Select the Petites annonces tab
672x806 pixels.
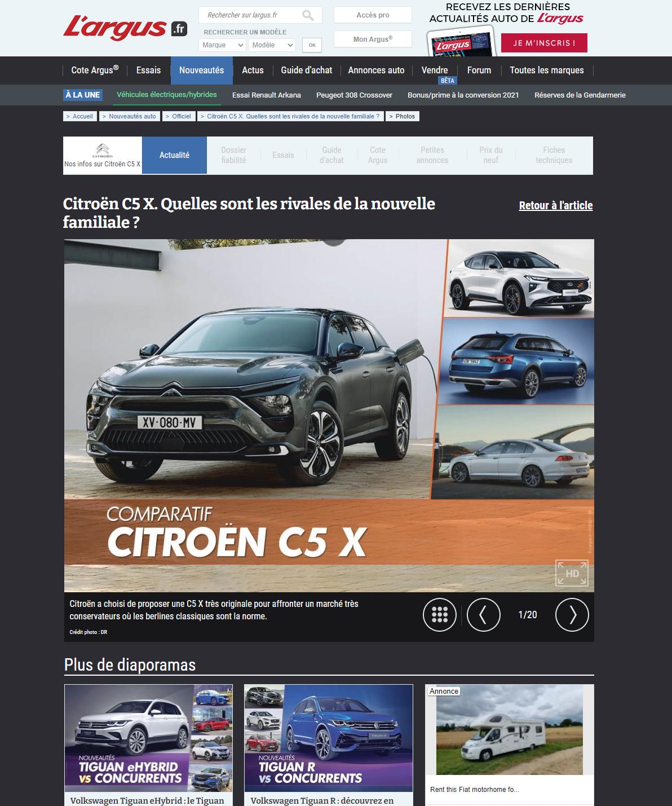click(432, 155)
